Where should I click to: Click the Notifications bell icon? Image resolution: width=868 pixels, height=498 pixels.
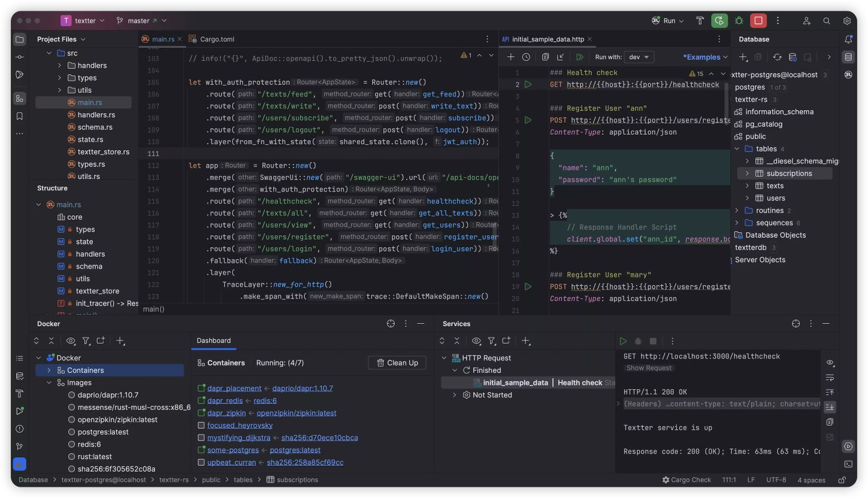click(x=848, y=40)
